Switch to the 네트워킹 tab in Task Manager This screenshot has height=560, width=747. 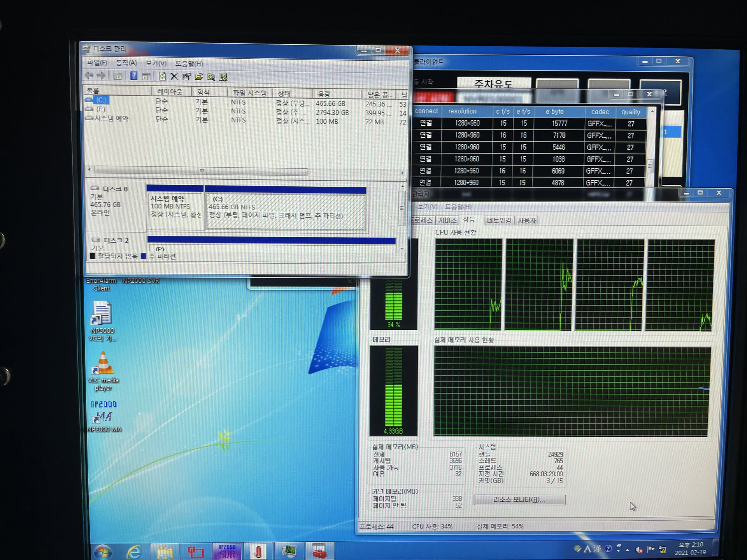[x=499, y=220]
